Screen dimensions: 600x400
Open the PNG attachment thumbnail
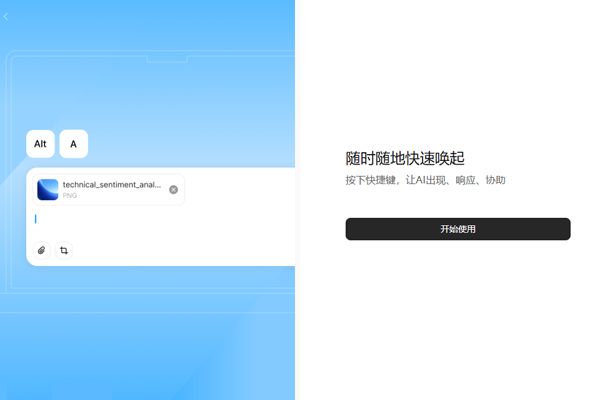(x=47, y=189)
